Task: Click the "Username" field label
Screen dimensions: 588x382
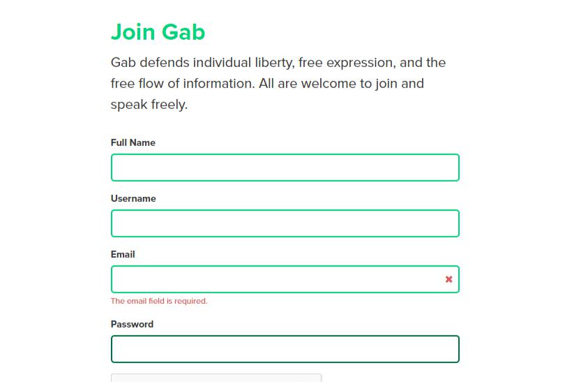Action: (133, 198)
